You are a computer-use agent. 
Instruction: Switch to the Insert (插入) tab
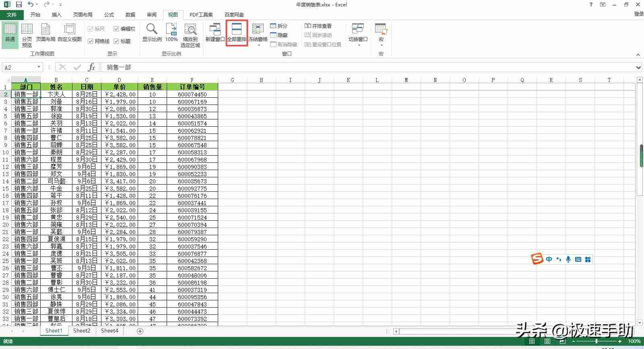pyautogui.click(x=57, y=14)
